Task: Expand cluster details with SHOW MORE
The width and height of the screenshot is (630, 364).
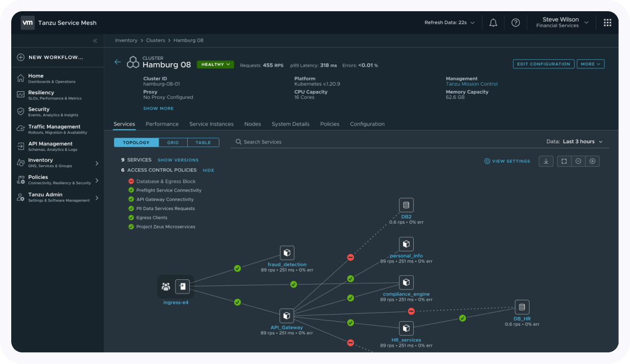Action: (158, 109)
